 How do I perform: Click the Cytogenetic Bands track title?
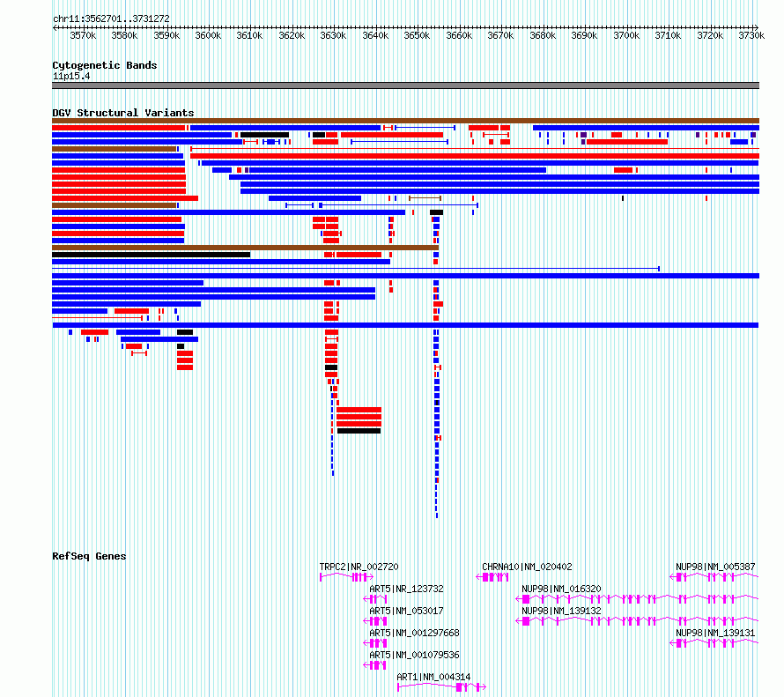point(105,65)
